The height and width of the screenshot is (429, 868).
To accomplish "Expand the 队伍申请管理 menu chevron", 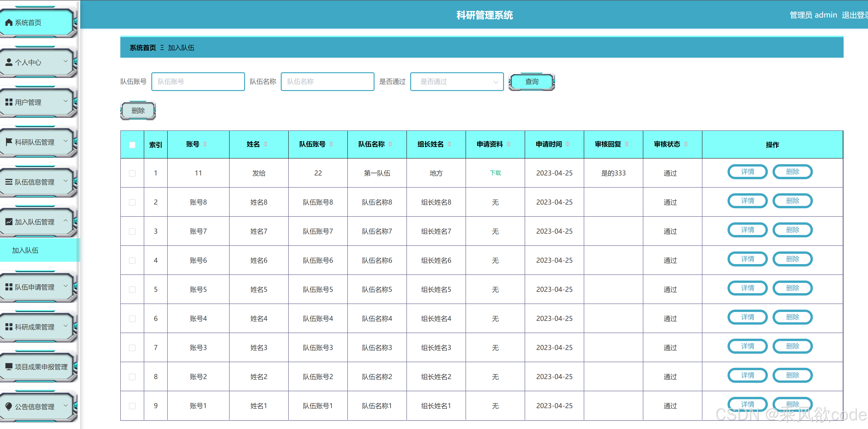I will [x=66, y=286].
